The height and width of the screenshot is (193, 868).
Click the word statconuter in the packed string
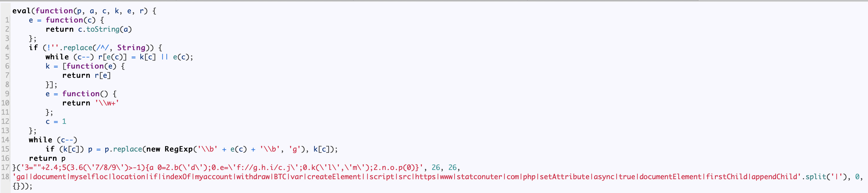click(x=479, y=177)
